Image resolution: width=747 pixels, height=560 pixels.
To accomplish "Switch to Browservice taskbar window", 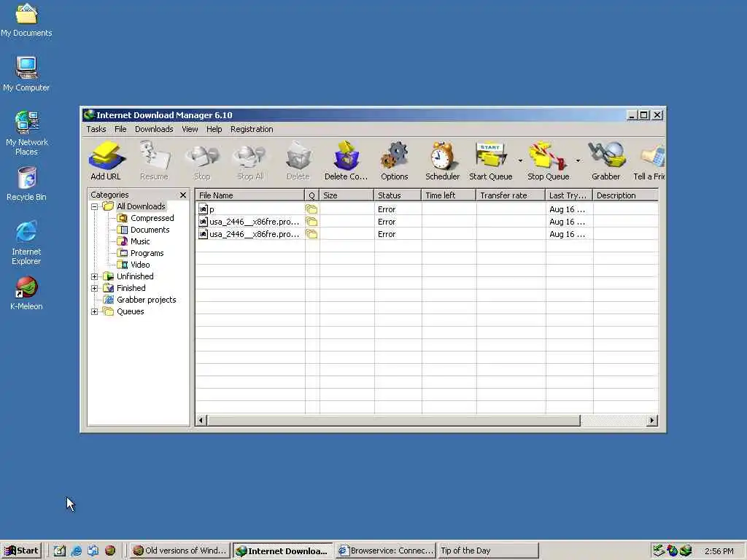I will click(x=386, y=551).
